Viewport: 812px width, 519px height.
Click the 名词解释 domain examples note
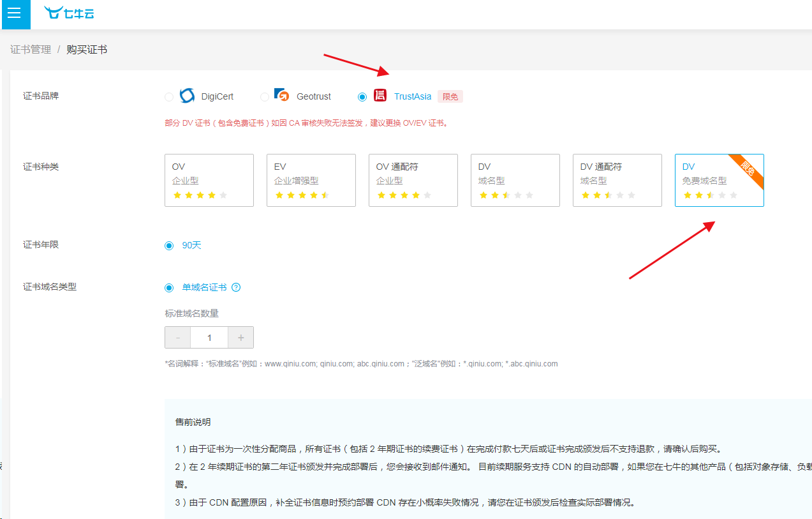pos(361,364)
